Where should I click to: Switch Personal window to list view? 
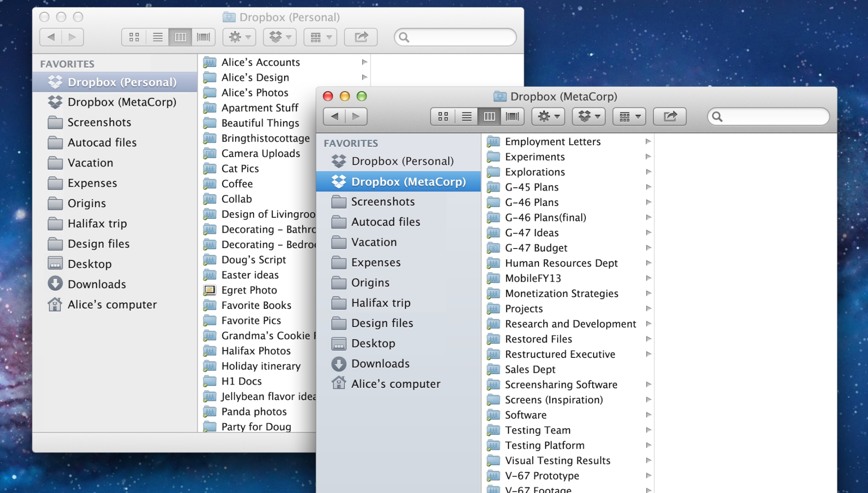click(157, 37)
